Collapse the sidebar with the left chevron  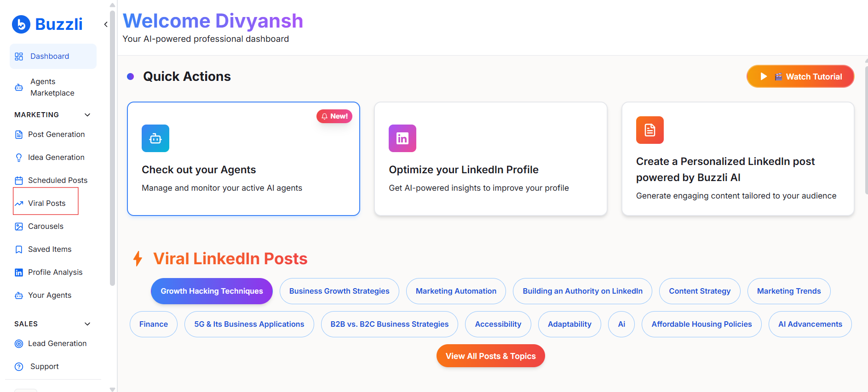coord(106,24)
